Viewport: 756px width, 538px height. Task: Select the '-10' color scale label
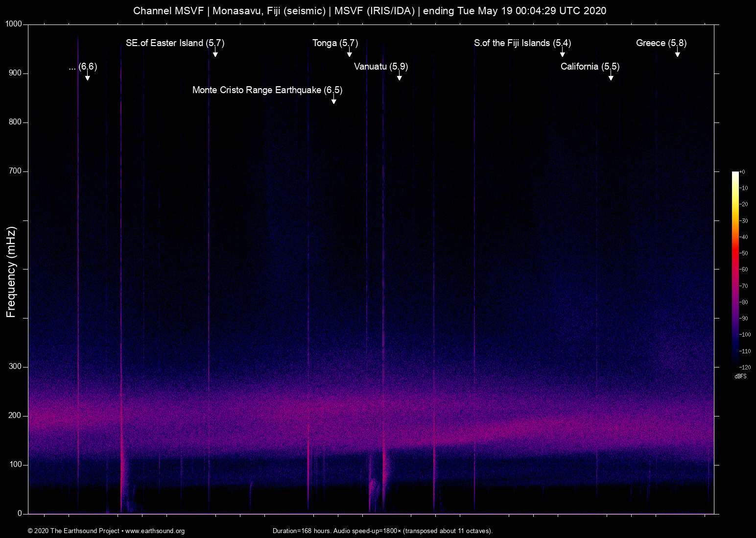[x=743, y=188]
